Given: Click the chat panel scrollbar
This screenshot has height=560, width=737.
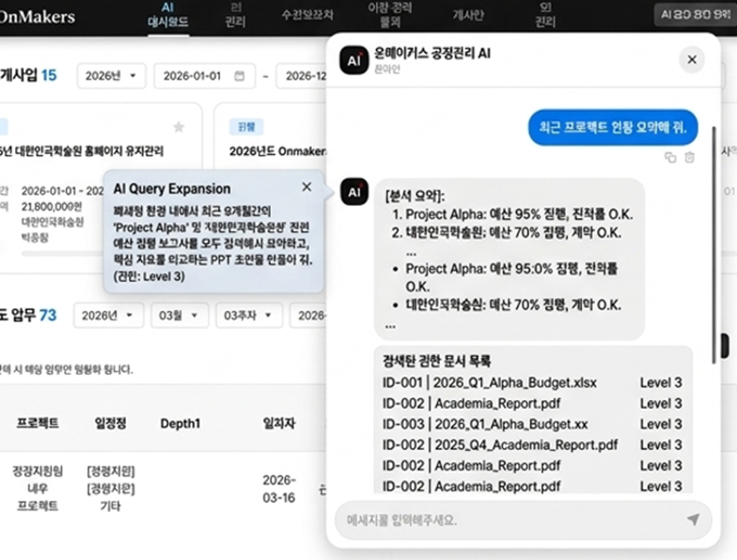Looking at the screenshot, I should (714, 244).
